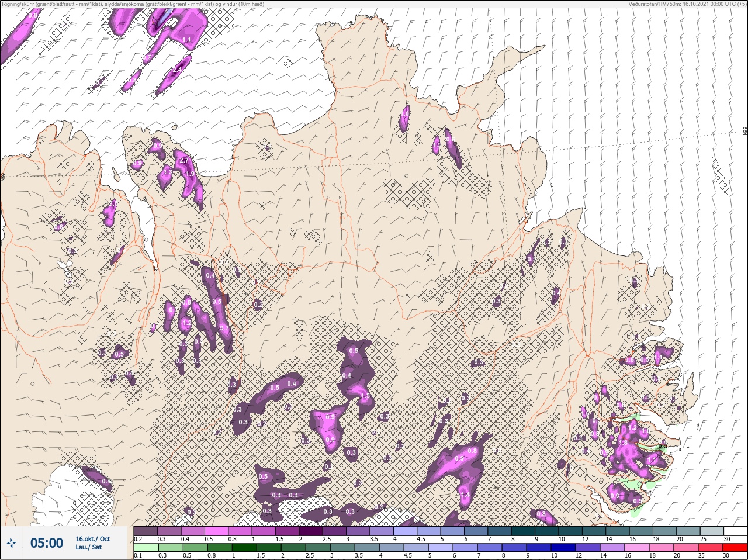This screenshot has width=748, height=560.
Task: Select the bright pink 0.5 swatch, upper legend row
Action: coord(217,531)
